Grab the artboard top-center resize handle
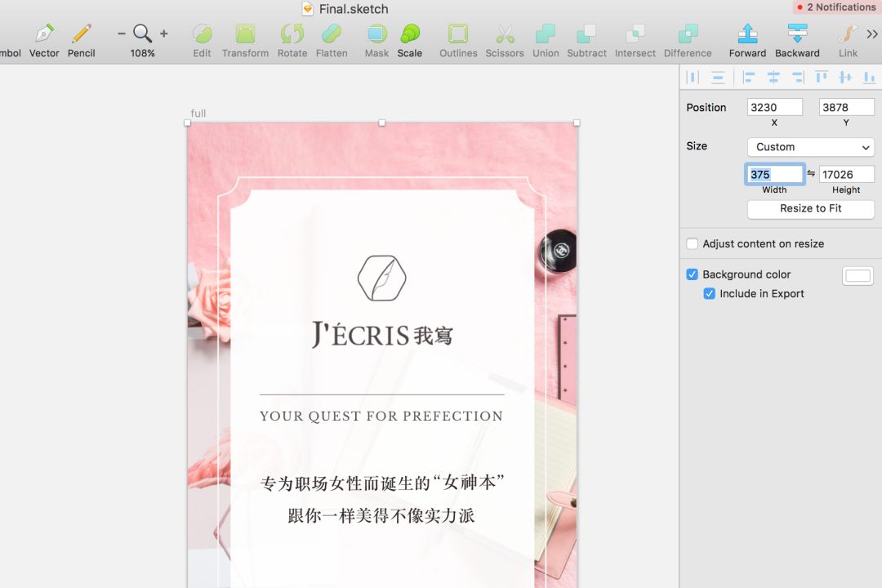Screen dimensions: 882x588 pyautogui.click(x=382, y=122)
